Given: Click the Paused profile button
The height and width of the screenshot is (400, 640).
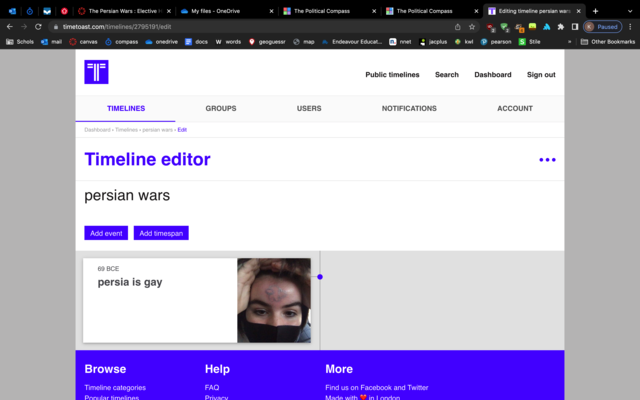Looking at the screenshot, I should point(602,27).
